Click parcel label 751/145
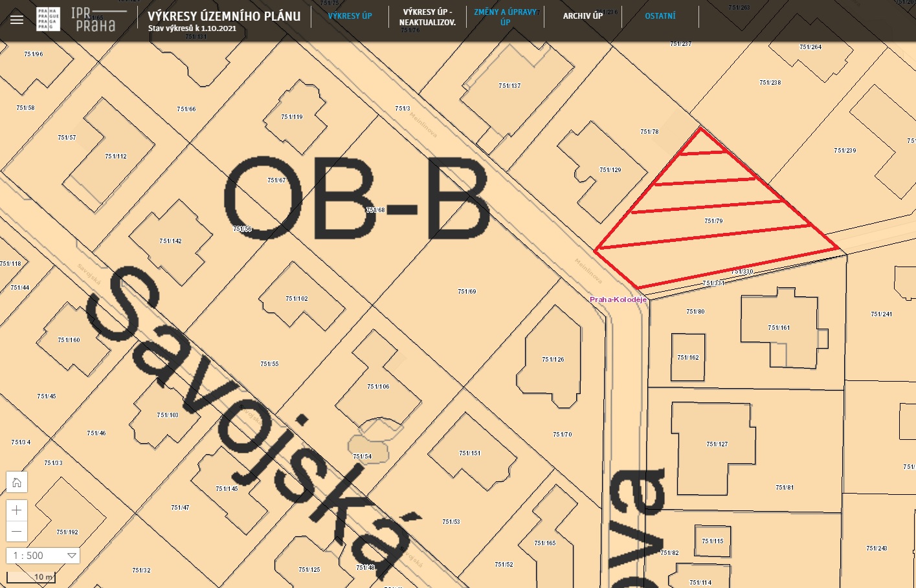 227,489
